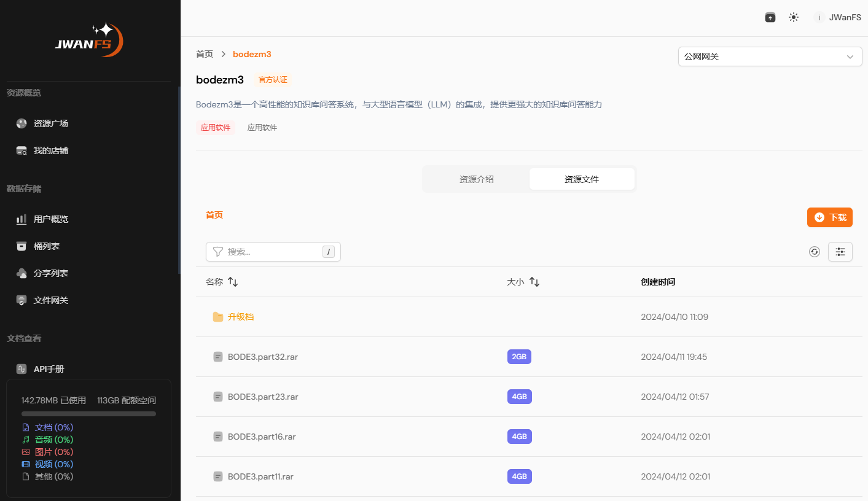Open the JWanFS account name

coord(845,17)
